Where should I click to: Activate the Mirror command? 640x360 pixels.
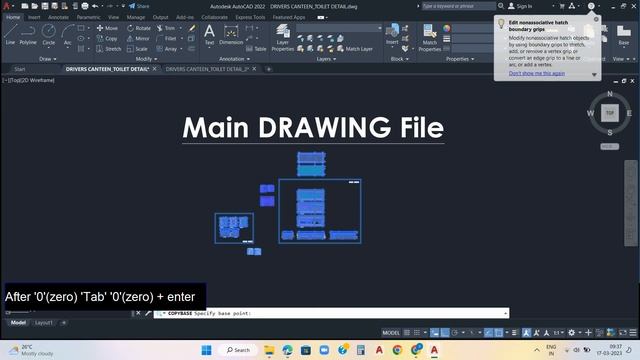[138, 38]
